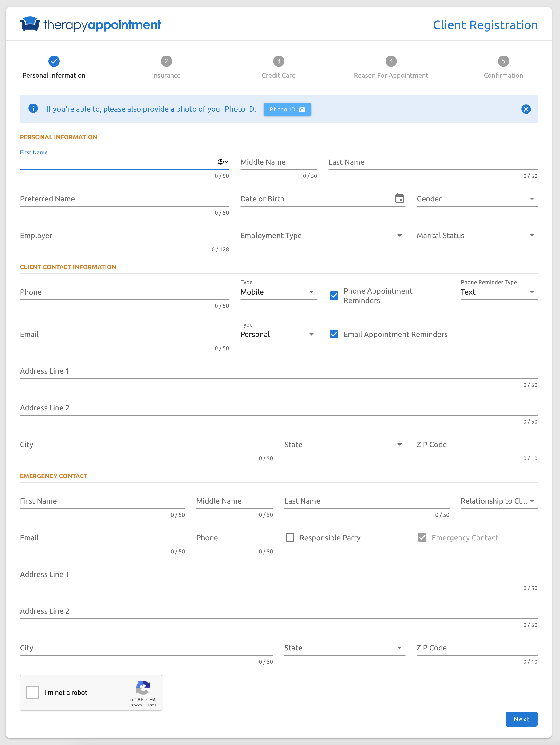Expand the Employment Type dropdown
The width and height of the screenshot is (560, 745).
point(322,235)
